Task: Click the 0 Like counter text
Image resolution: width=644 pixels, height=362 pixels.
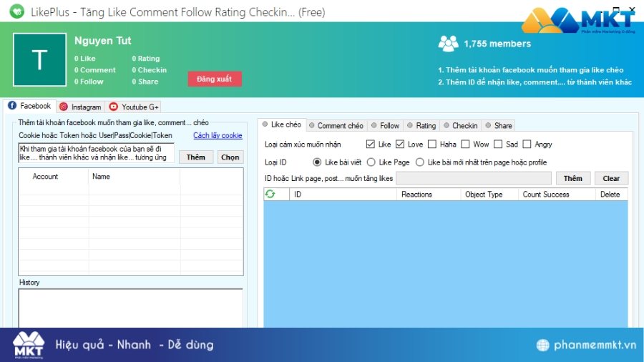Action: pyautogui.click(x=84, y=58)
